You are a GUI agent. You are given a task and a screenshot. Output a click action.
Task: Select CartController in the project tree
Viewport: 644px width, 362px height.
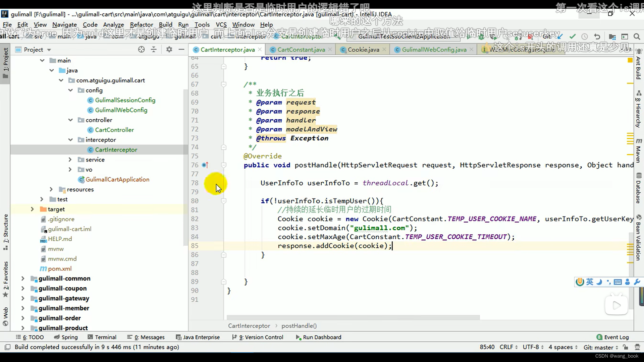[114, 130]
